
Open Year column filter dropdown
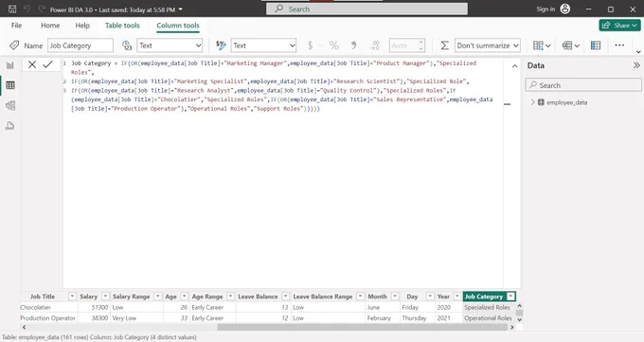pyautogui.click(x=457, y=297)
